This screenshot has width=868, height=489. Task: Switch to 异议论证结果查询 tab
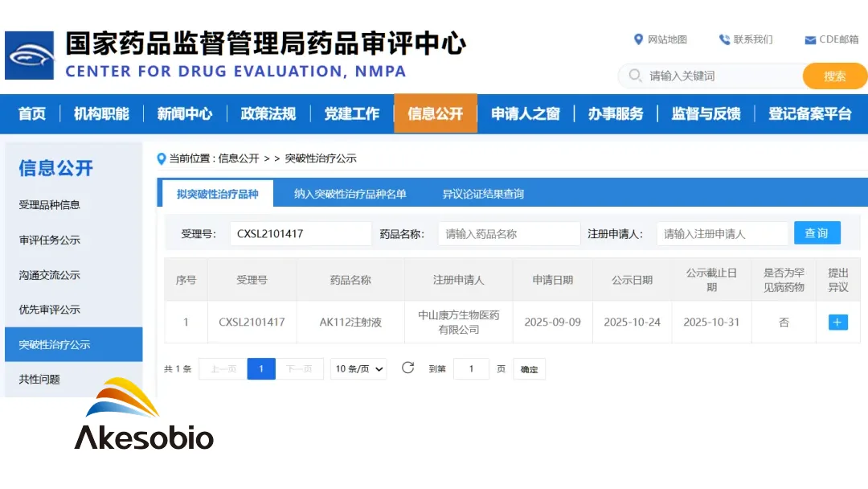click(483, 194)
